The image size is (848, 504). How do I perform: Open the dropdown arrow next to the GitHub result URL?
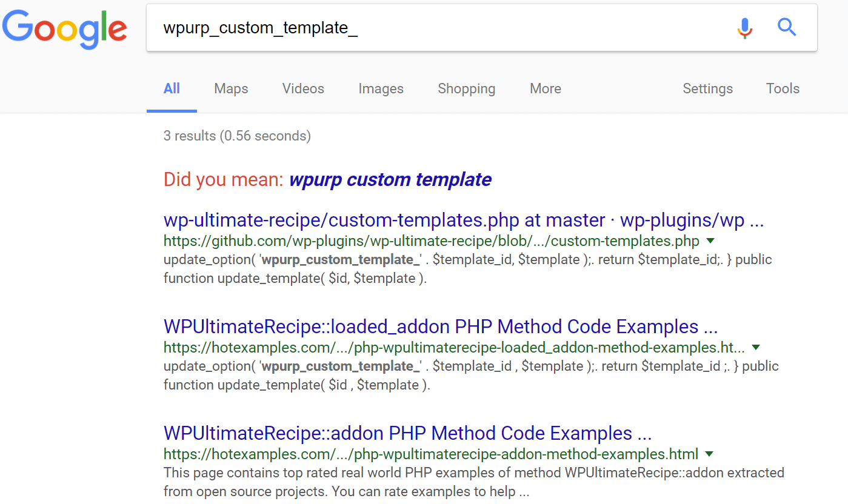point(710,241)
